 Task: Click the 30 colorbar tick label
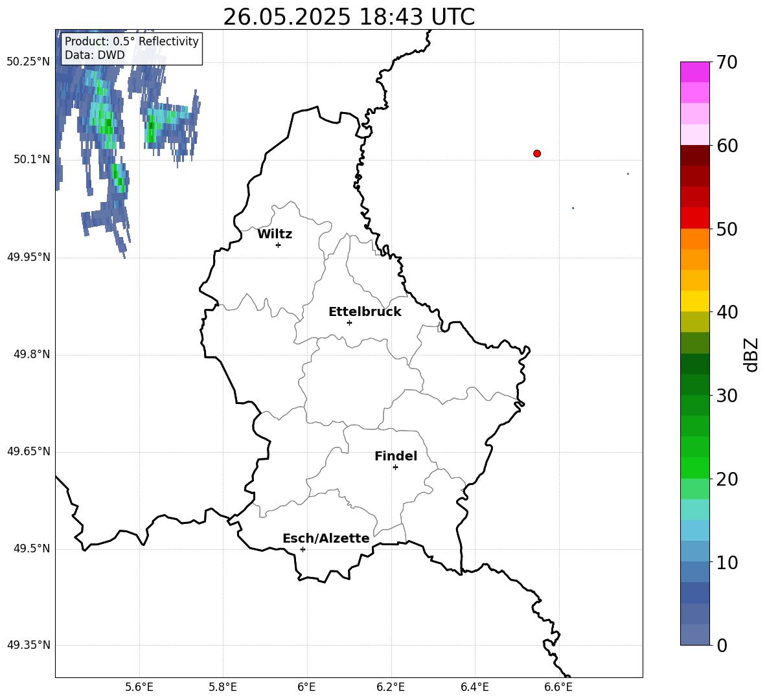(x=727, y=396)
